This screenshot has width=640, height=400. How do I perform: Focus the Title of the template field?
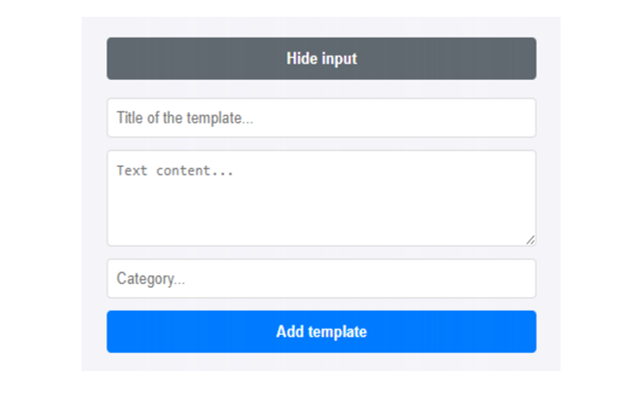(321, 118)
